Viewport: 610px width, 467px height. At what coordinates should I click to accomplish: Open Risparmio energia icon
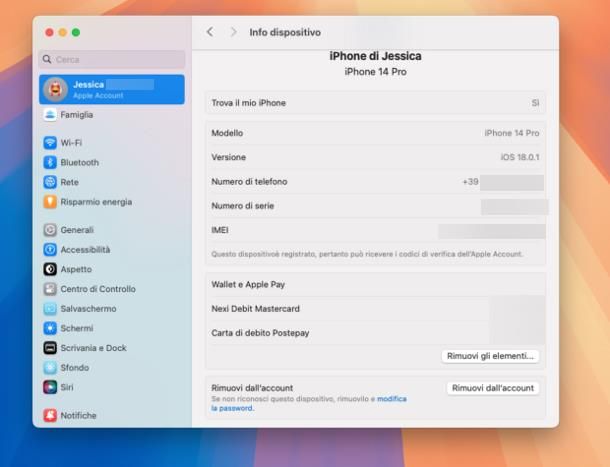tap(50, 202)
